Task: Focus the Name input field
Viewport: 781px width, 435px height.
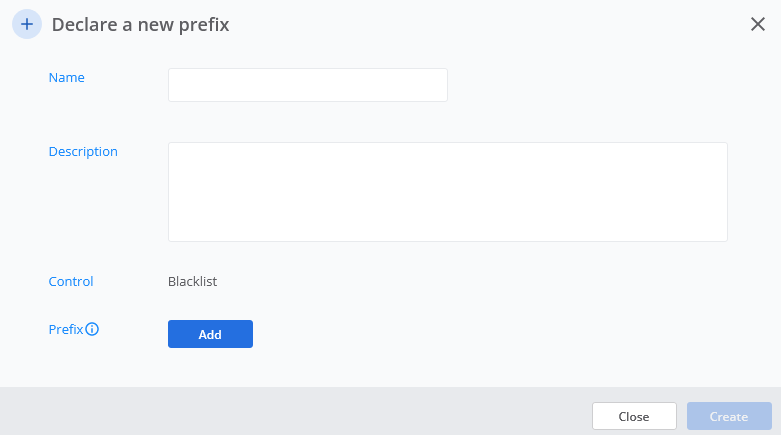Action: (x=308, y=85)
